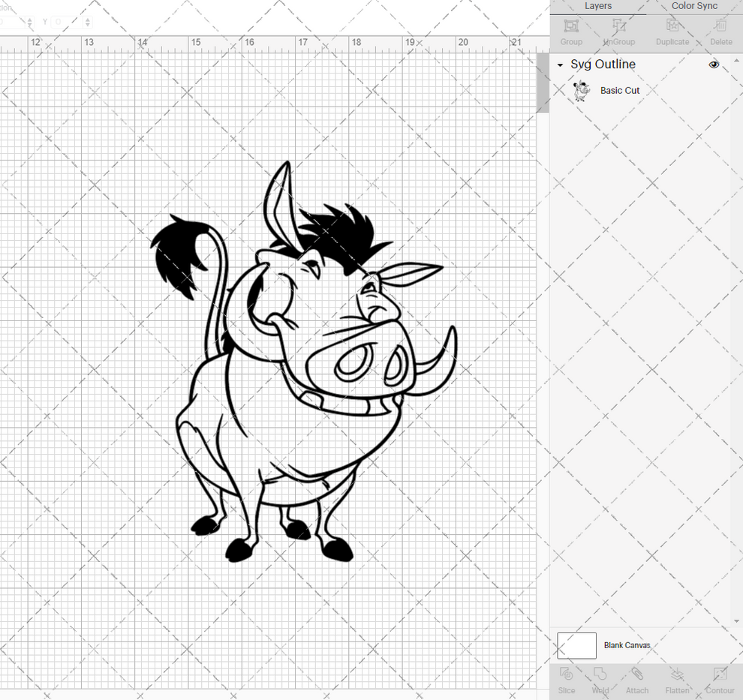Switch to the Layers tab
The width and height of the screenshot is (743, 700).
point(598,6)
